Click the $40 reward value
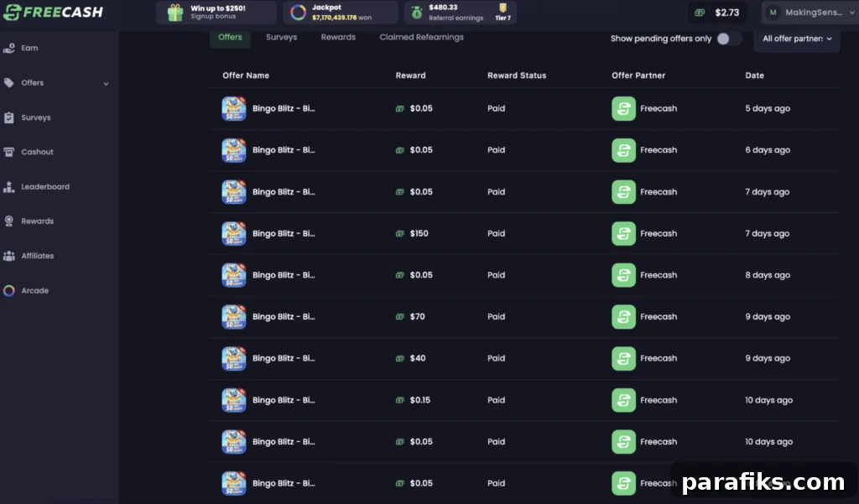The image size is (859, 504). pos(418,358)
